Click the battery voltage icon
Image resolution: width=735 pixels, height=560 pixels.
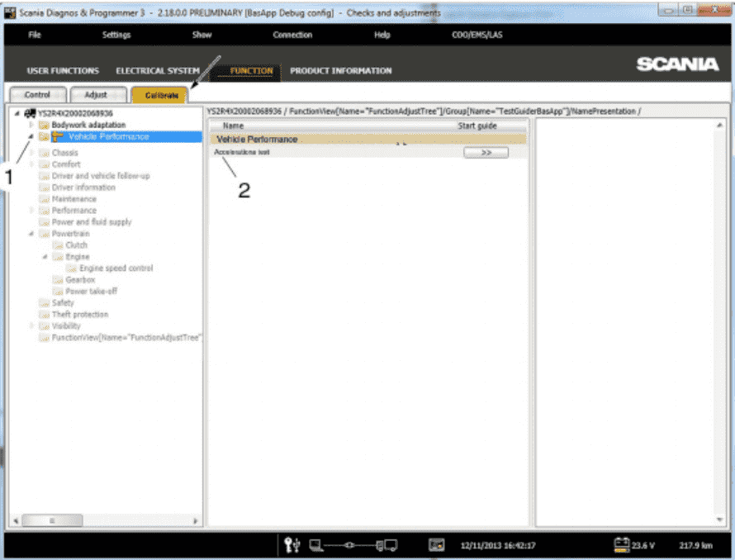(622, 544)
